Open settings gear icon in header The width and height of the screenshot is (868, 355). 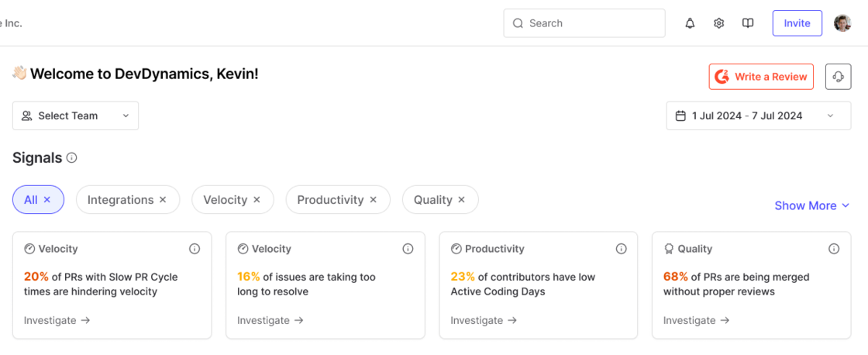coord(718,23)
